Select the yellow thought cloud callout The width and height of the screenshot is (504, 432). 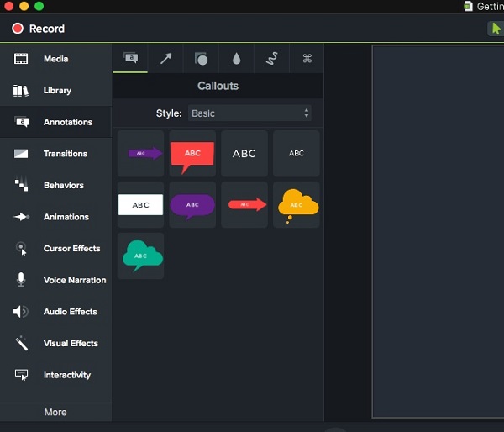[x=297, y=204]
